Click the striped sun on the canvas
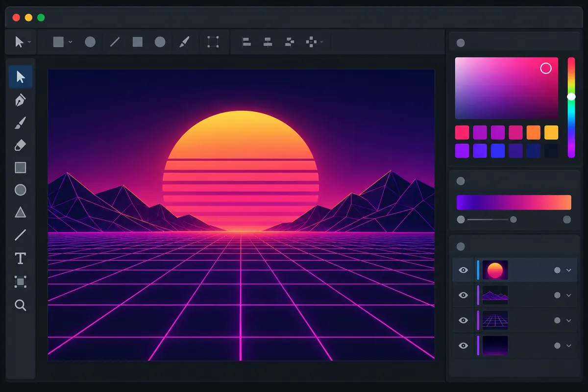588x392 pixels. [241, 171]
